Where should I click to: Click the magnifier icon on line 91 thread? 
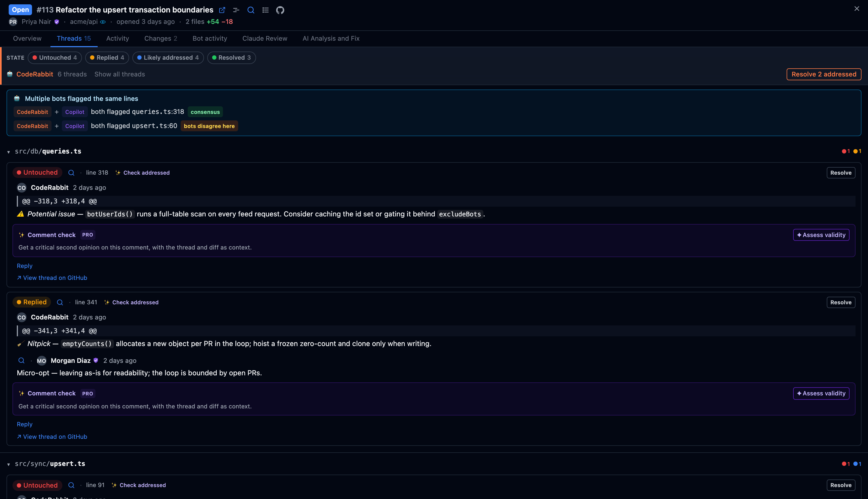coord(71,485)
